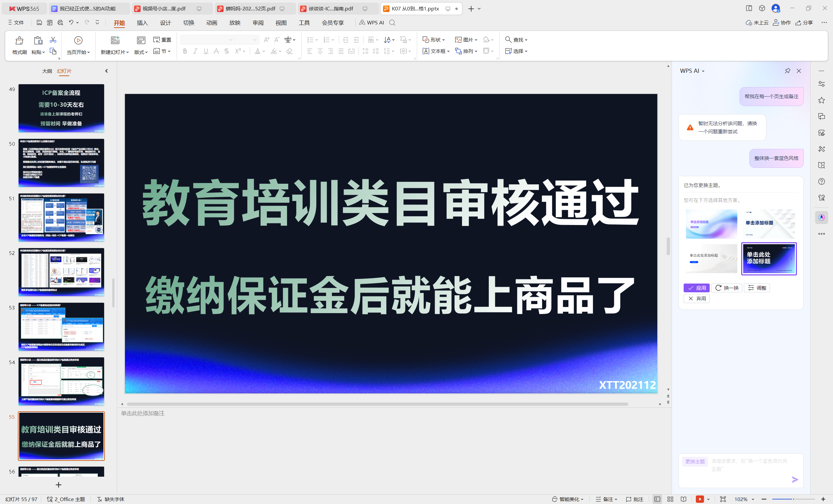The width and height of the screenshot is (833, 504).
Task: Switch to slide sorter grid view
Action: [670, 499]
